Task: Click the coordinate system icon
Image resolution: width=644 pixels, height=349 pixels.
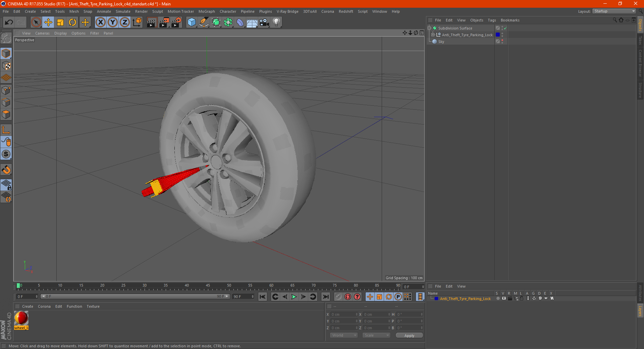Action: [x=137, y=22]
